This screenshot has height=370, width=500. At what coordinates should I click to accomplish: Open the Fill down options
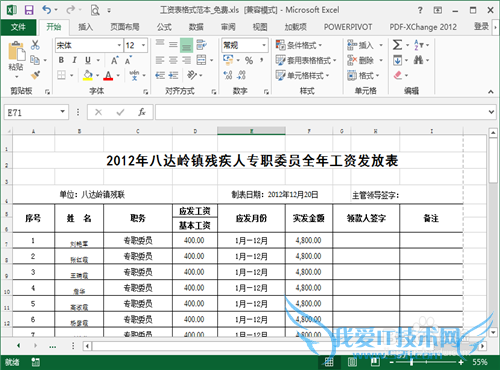[397, 60]
